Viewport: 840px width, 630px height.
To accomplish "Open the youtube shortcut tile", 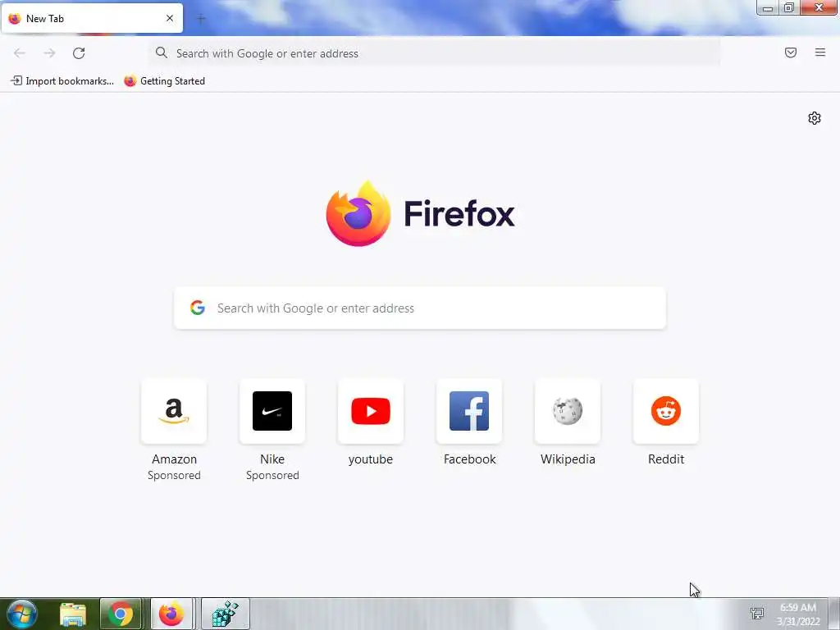I will click(x=371, y=411).
